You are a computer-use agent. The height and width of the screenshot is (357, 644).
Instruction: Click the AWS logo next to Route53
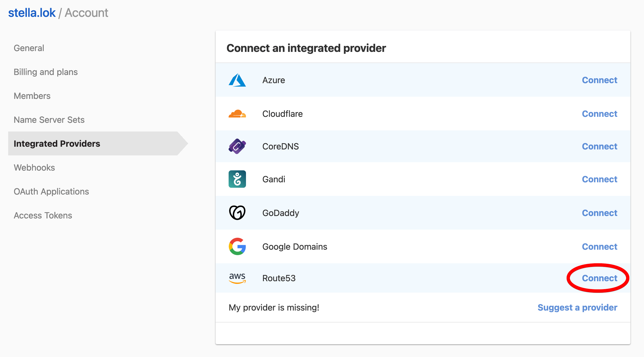[x=237, y=278]
